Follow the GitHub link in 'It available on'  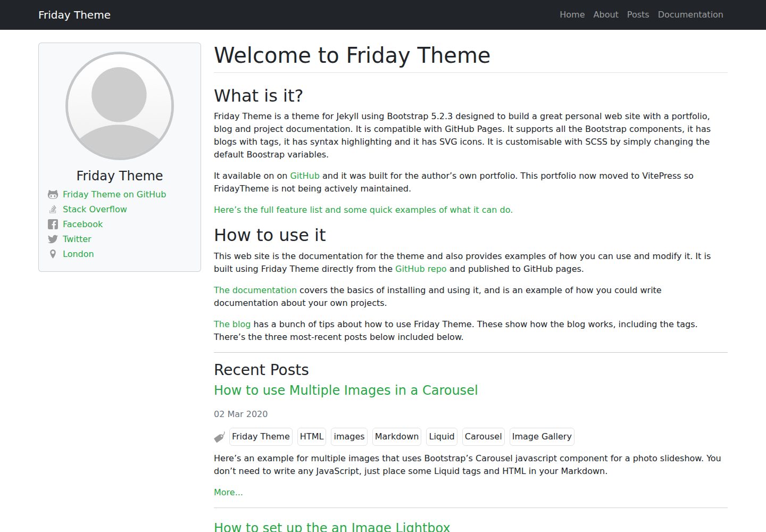click(305, 176)
